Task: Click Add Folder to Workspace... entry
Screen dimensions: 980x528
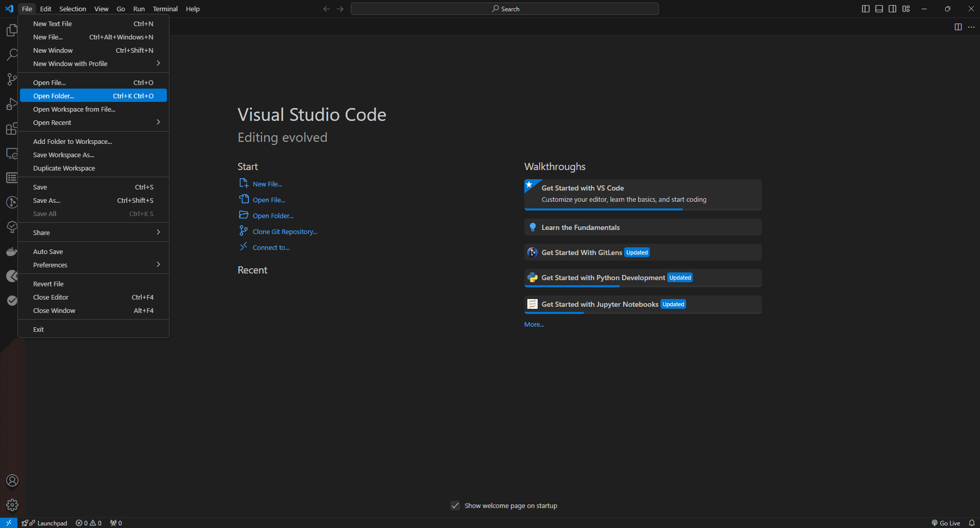Action: pos(93,141)
